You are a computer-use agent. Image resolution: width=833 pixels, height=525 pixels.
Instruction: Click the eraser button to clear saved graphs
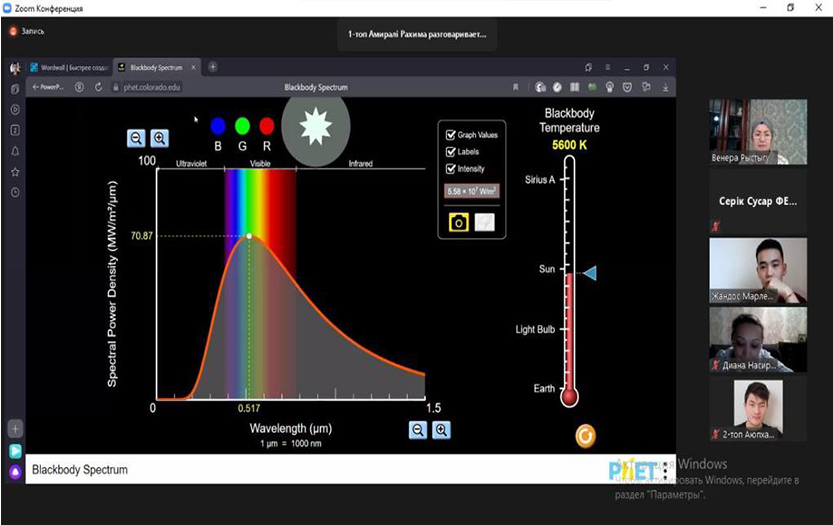coord(484,222)
